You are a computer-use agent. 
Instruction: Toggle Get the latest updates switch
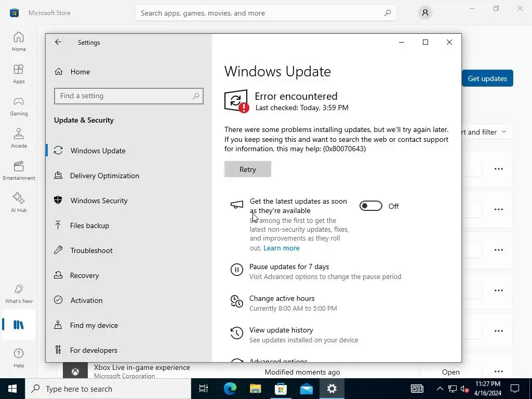[370, 206]
